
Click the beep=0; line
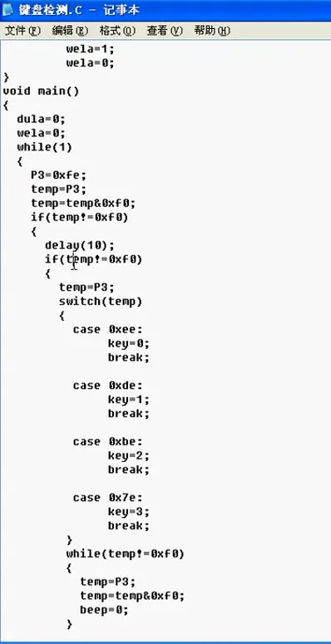tap(104, 610)
